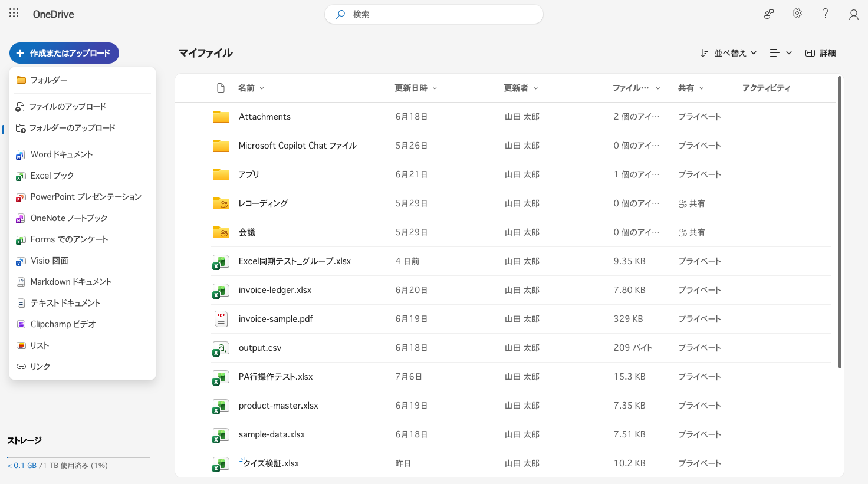Click the icon left of the settings gear
868x484 pixels.
coord(769,14)
